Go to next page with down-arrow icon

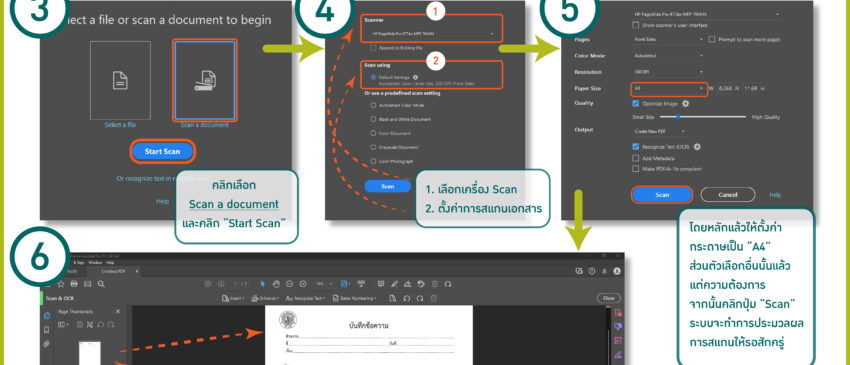[221, 284]
